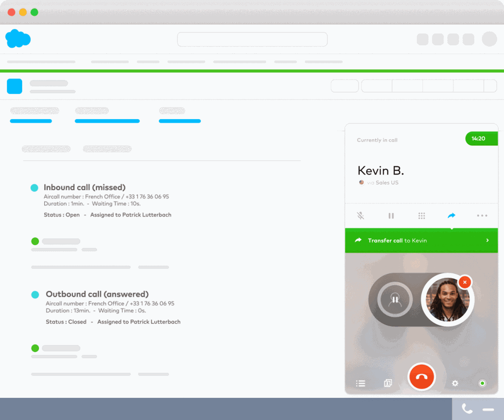504x420 pixels.
Task: Click the blue transfer arrow in the controls row
Action: (x=451, y=216)
